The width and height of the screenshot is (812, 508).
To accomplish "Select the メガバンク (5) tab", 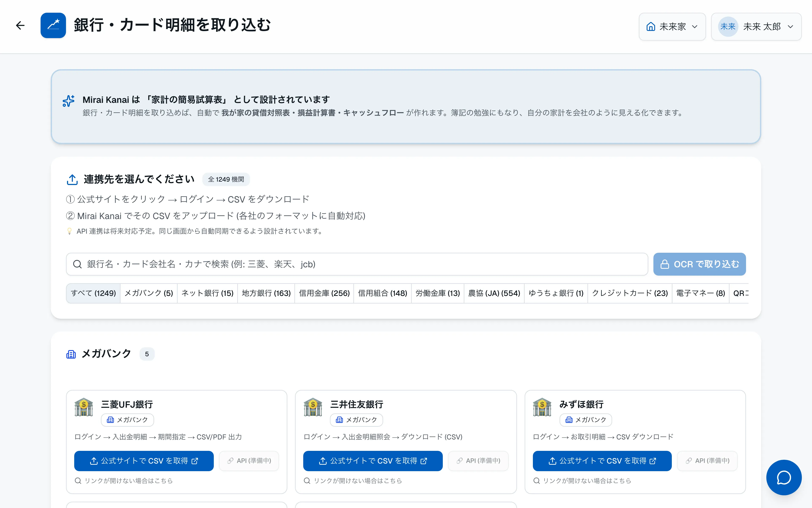I will (x=149, y=293).
